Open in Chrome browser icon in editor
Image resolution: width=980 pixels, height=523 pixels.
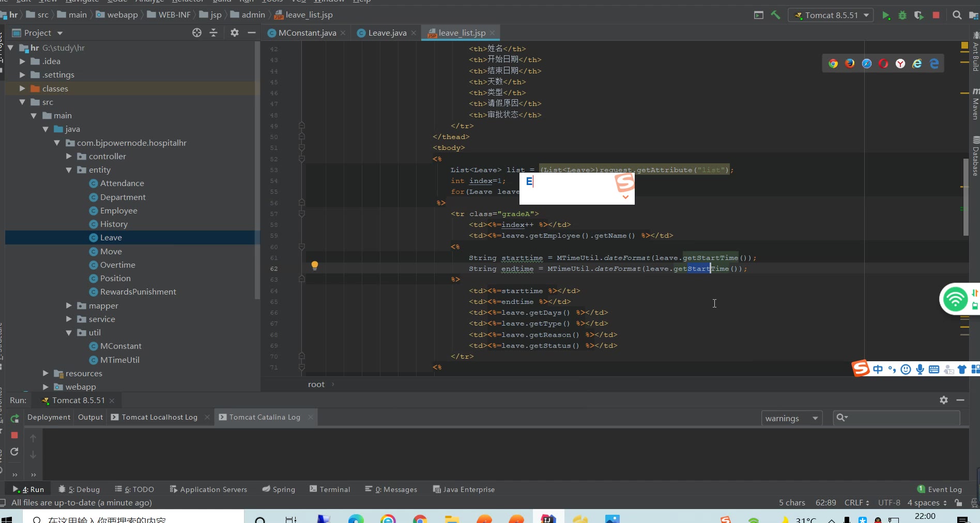coord(833,64)
